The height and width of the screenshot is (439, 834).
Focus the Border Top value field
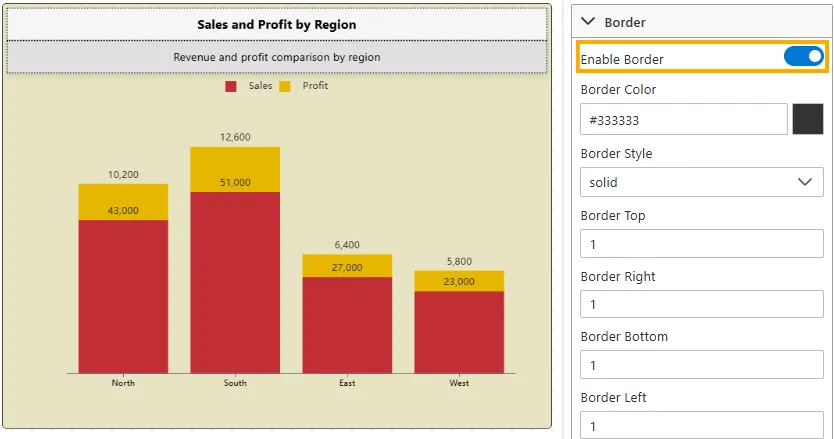pyautogui.click(x=702, y=244)
